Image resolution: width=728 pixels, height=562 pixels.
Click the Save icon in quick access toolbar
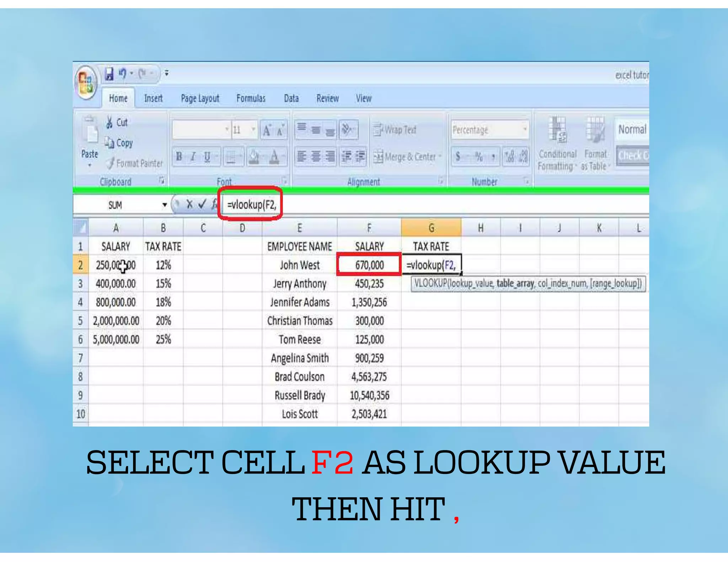[x=109, y=74]
